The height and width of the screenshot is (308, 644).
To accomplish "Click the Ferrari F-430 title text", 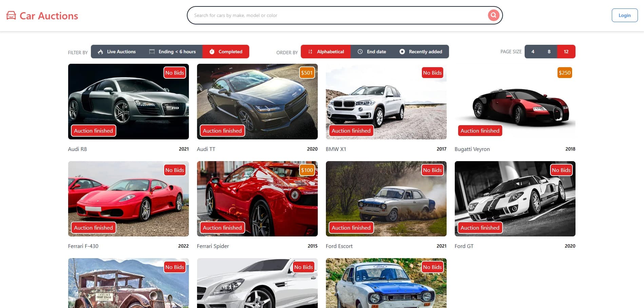I will click(83, 246).
